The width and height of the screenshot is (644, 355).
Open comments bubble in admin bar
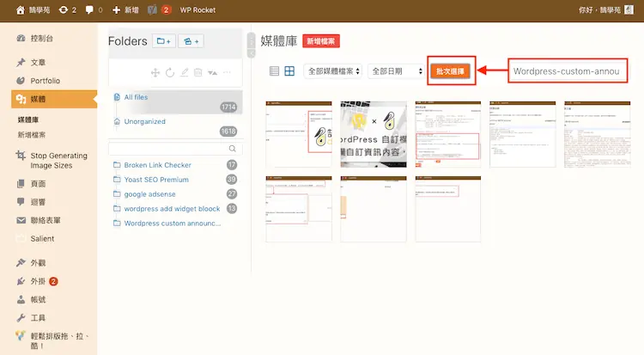coord(94,9)
